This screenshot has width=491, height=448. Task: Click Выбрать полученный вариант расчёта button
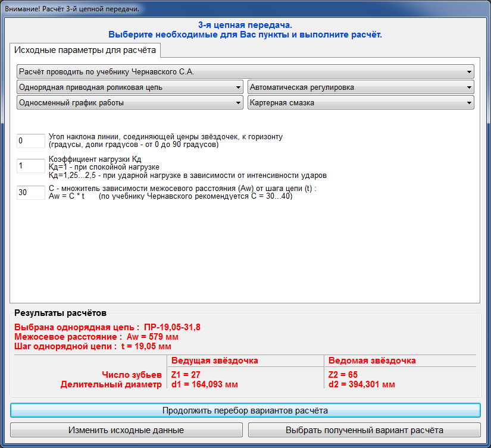(364, 430)
